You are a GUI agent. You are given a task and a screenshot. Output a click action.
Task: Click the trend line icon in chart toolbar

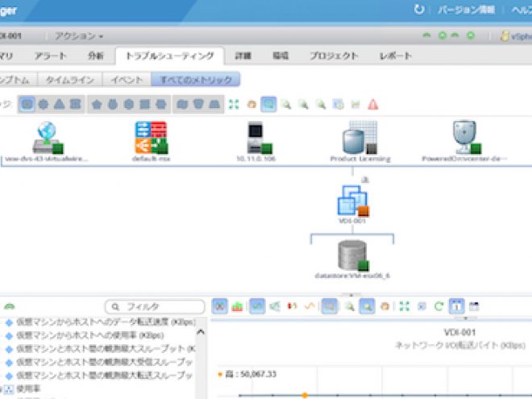coord(275,307)
